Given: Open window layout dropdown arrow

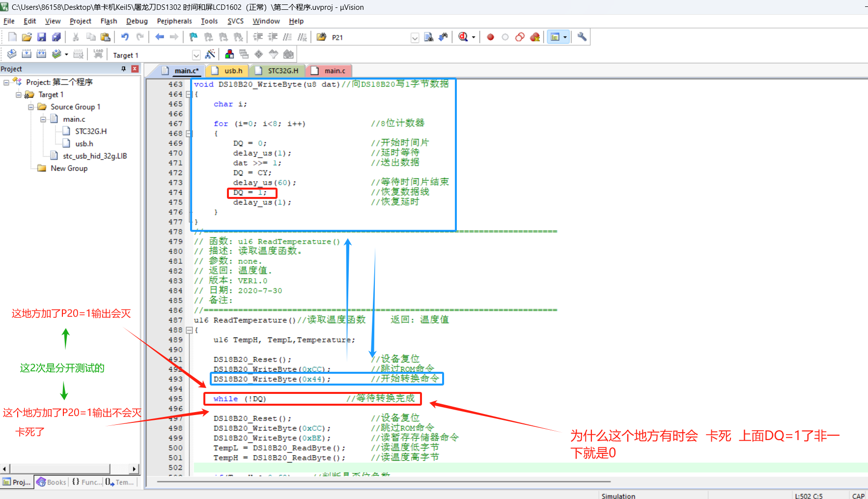Looking at the screenshot, I should coord(565,37).
